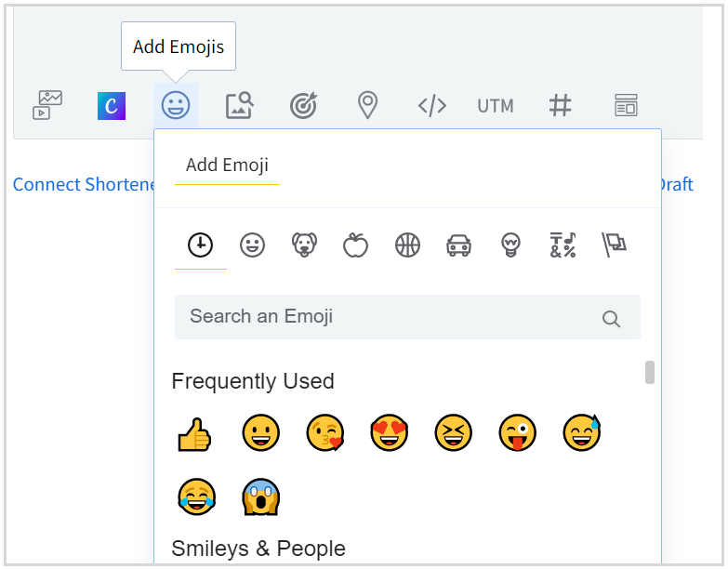This screenshot has height=569, width=728.
Task: Insert the thumbs up emoji
Action: click(x=194, y=434)
